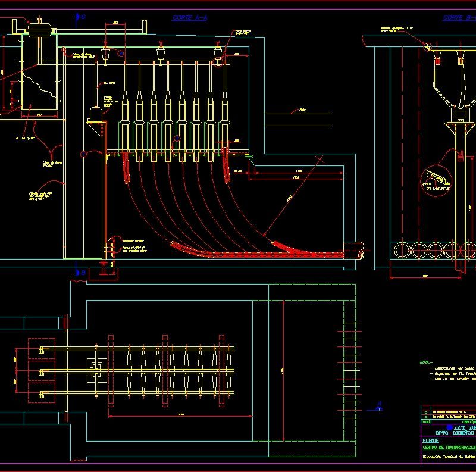476x472 pixels.
Task: Select the centered busbar support symbol in the plan
Action: (96, 371)
